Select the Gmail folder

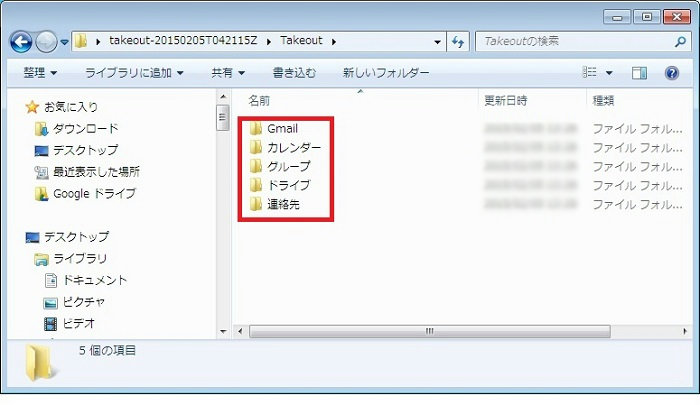click(x=282, y=129)
